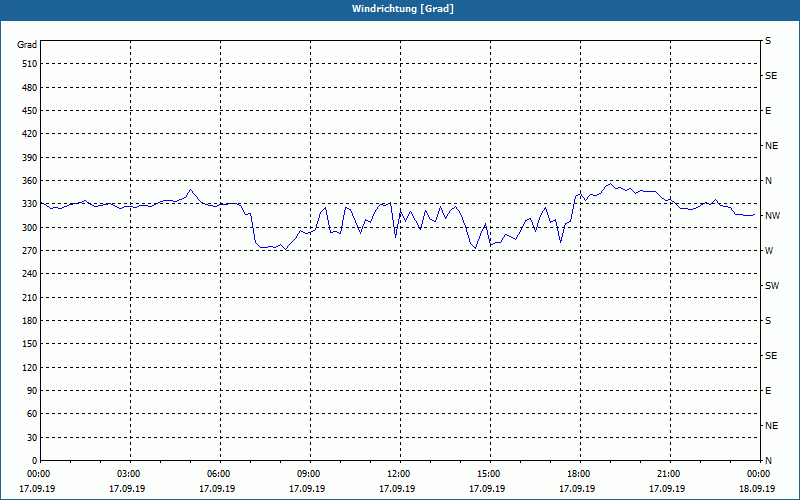Click the 03:00 time label

click(x=129, y=474)
